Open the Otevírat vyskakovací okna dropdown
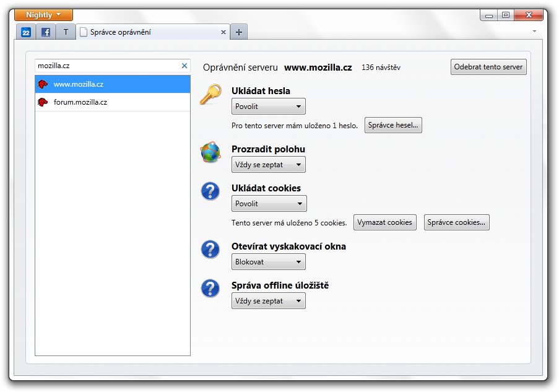The width and height of the screenshot is (559, 392). tap(269, 262)
